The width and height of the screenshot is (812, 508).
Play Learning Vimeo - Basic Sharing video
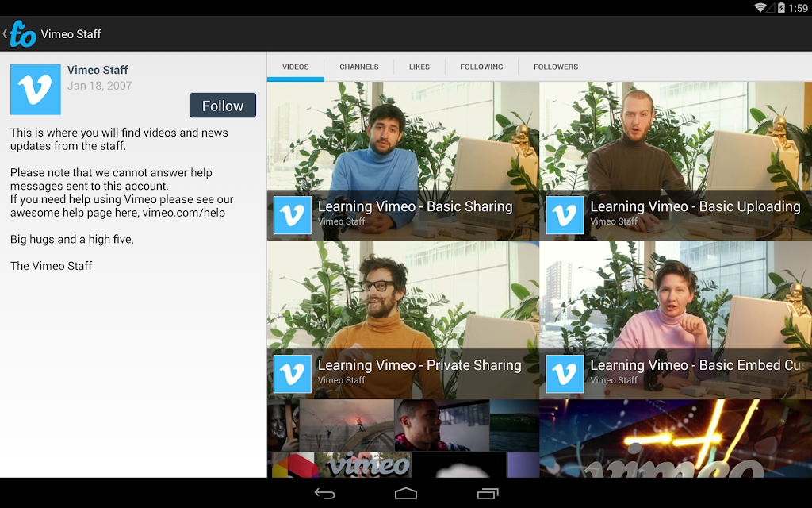403,160
